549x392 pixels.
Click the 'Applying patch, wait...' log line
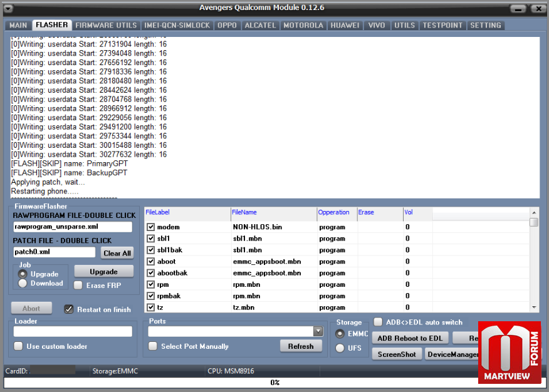[48, 182]
